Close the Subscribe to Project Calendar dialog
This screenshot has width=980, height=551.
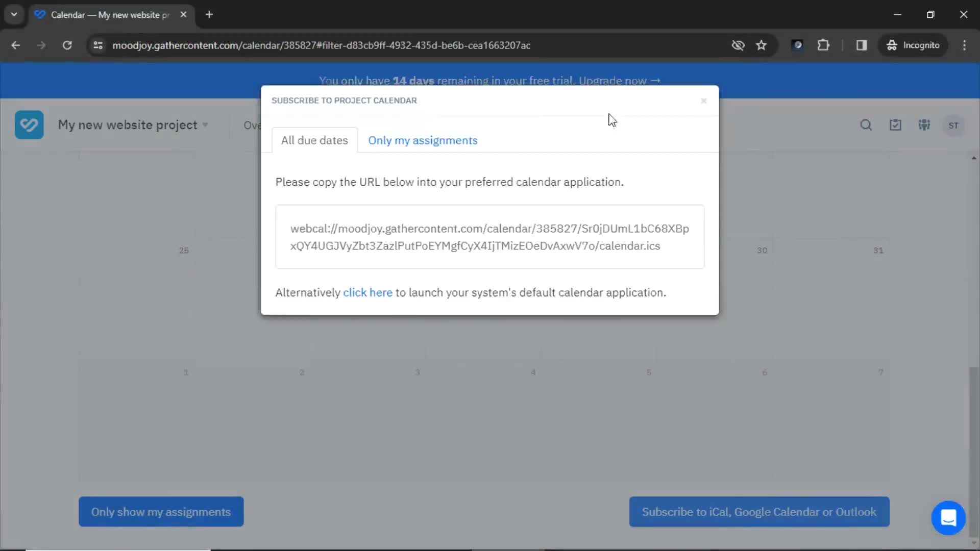[704, 100]
